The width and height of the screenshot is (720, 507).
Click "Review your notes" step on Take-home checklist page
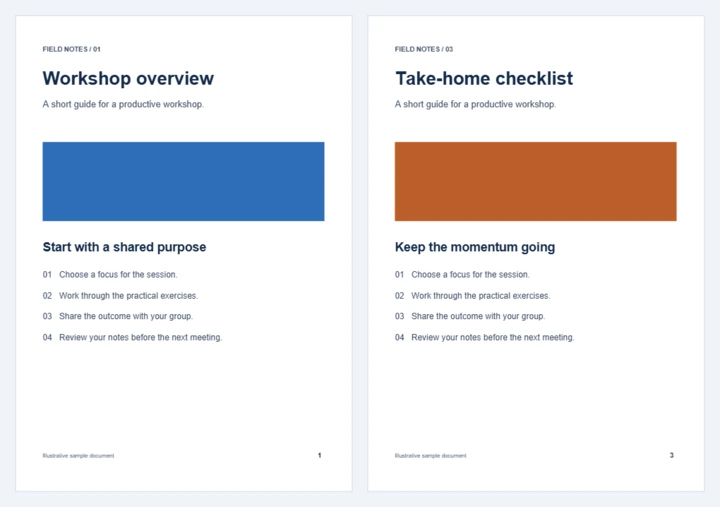484,338
